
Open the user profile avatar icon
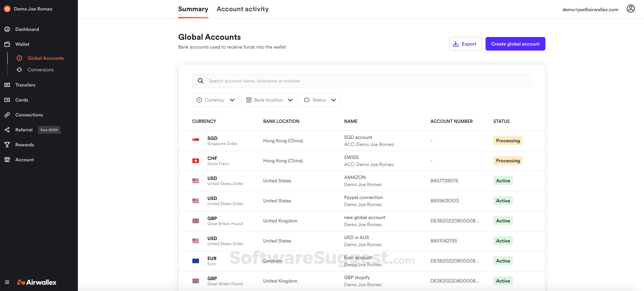point(630,9)
